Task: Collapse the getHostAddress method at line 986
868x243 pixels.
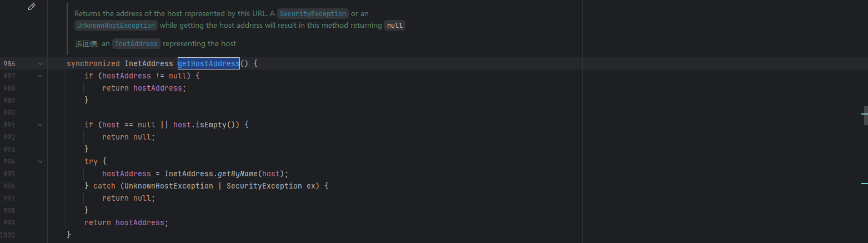Action: pyautogui.click(x=40, y=64)
